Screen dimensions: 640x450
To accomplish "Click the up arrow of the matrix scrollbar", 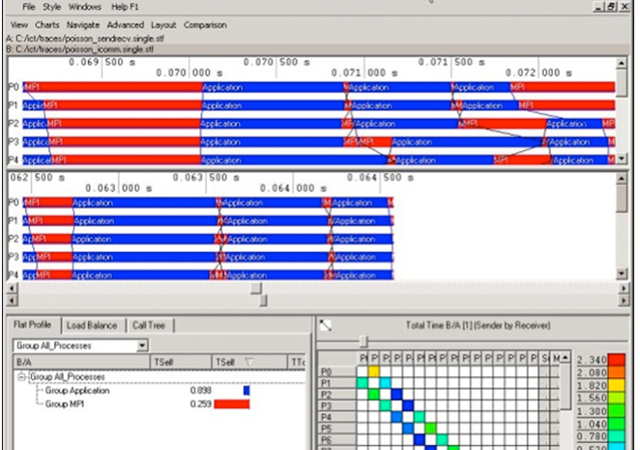I will [565, 358].
